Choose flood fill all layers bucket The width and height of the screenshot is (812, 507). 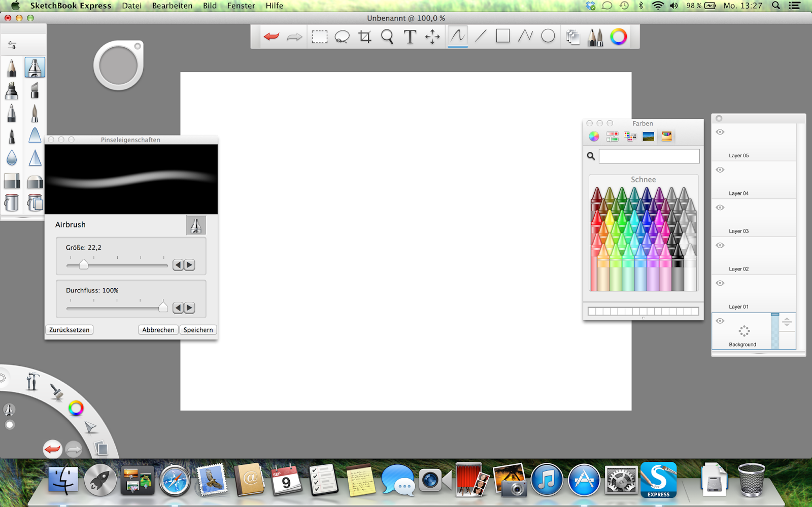[x=35, y=202]
